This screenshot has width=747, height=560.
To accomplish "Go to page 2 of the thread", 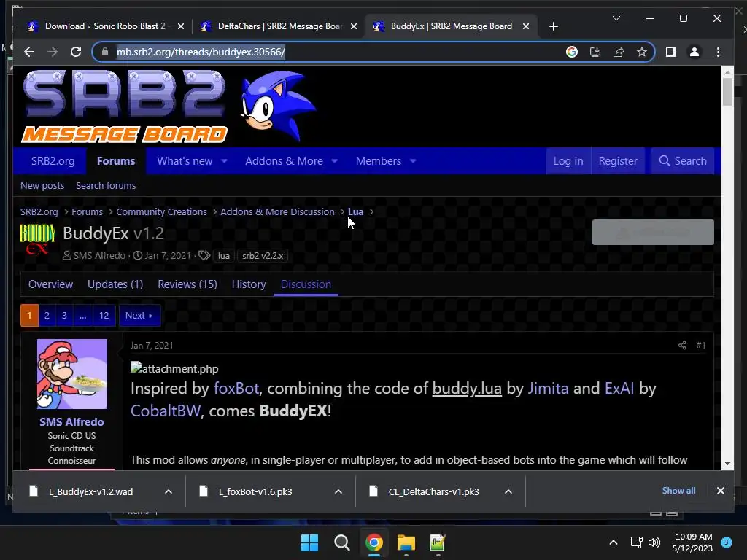I will click(x=47, y=315).
